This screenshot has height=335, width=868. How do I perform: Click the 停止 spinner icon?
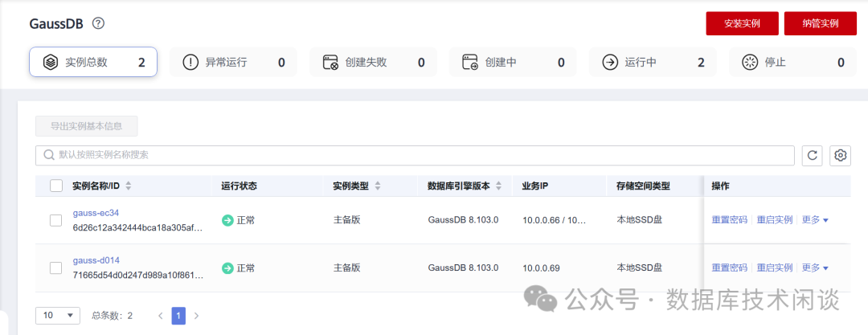click(x=750, y=62)
